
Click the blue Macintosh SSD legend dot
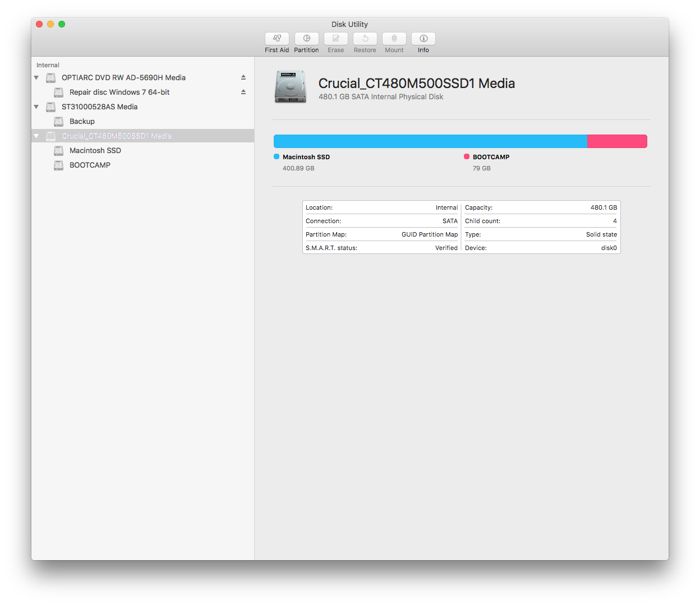(277, 156)
